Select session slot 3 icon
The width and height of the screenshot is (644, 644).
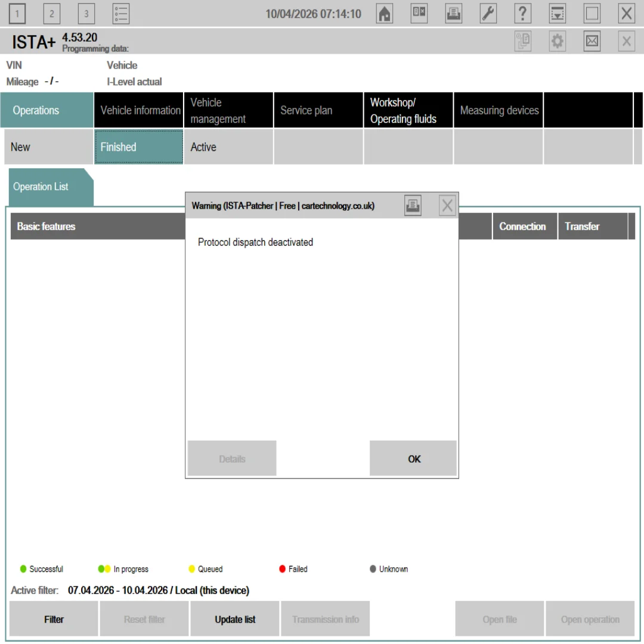(86, 14)
